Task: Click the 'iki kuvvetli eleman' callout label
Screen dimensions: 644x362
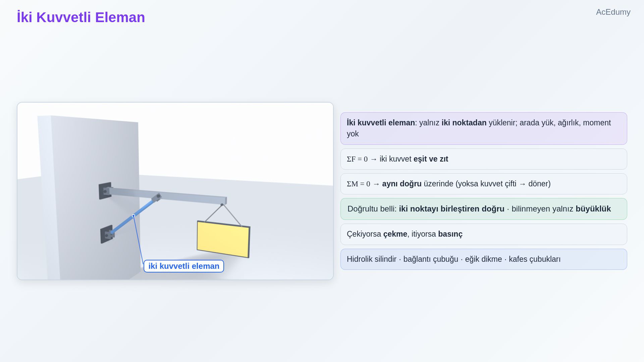Action: tap(184, 266)
